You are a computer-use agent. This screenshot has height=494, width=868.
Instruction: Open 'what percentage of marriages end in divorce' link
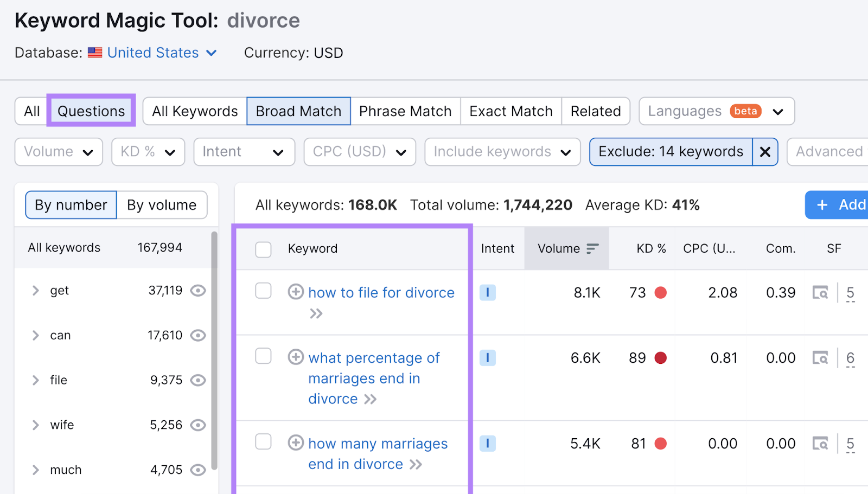(374, 378)
